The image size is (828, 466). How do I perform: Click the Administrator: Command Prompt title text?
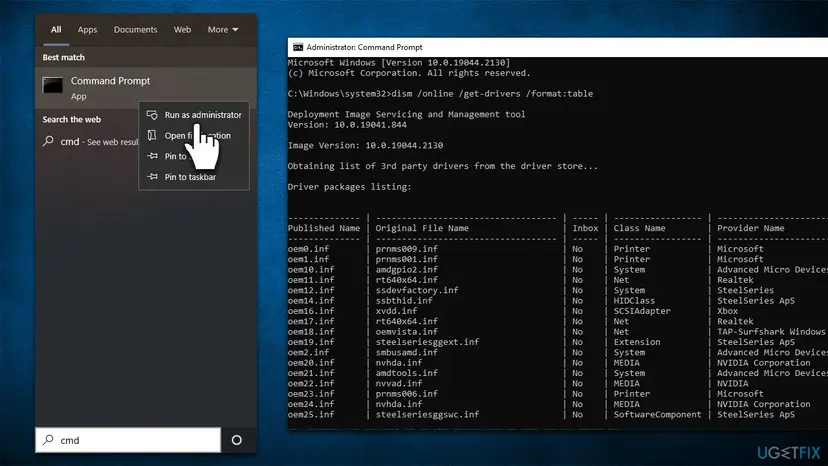pyautogui.click(x=364, y=47)
